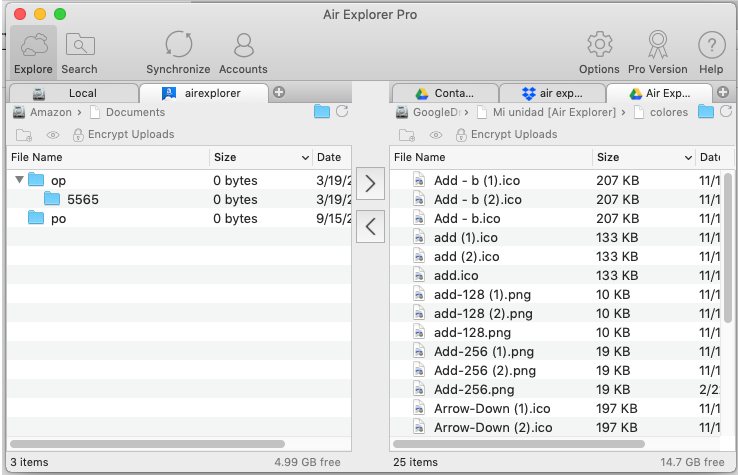
Task: Select file Add - b (2).ico
Action: (555, 200)
